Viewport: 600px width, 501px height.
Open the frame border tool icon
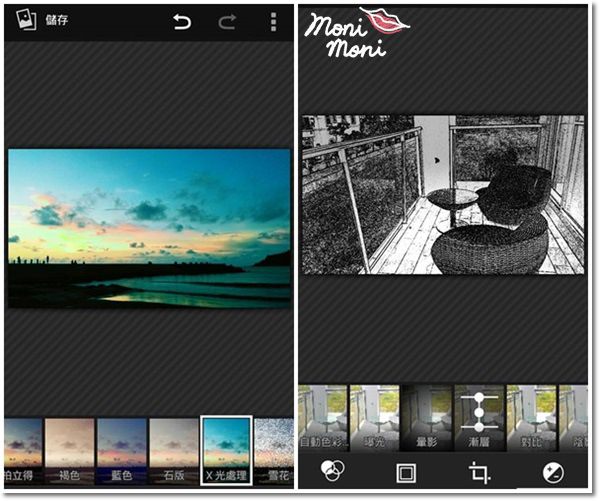(406, 472)
